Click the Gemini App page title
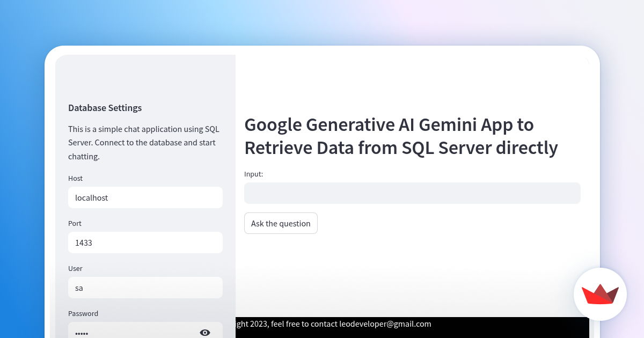Image resolution: width=644 pixels, height=338 pixels. click(x=401, y=136)
